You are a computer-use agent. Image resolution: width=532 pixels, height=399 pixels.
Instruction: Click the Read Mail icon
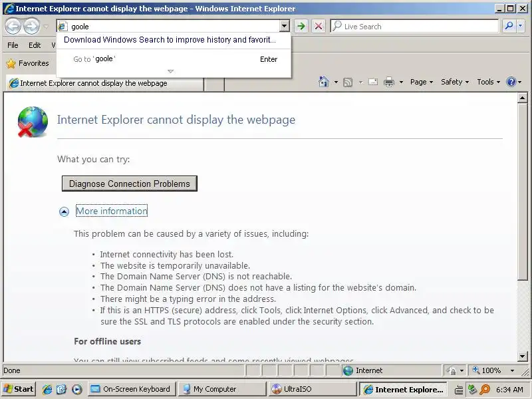coord(373,82)
